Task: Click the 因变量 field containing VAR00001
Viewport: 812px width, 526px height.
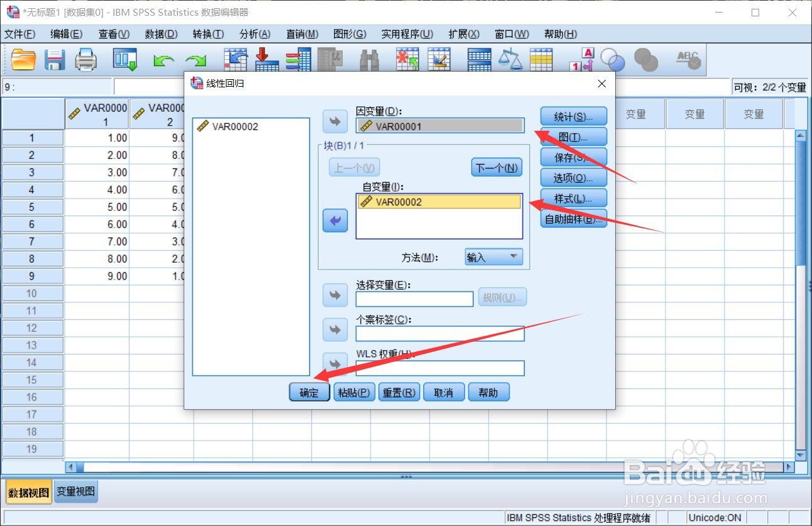Action: 440,126
